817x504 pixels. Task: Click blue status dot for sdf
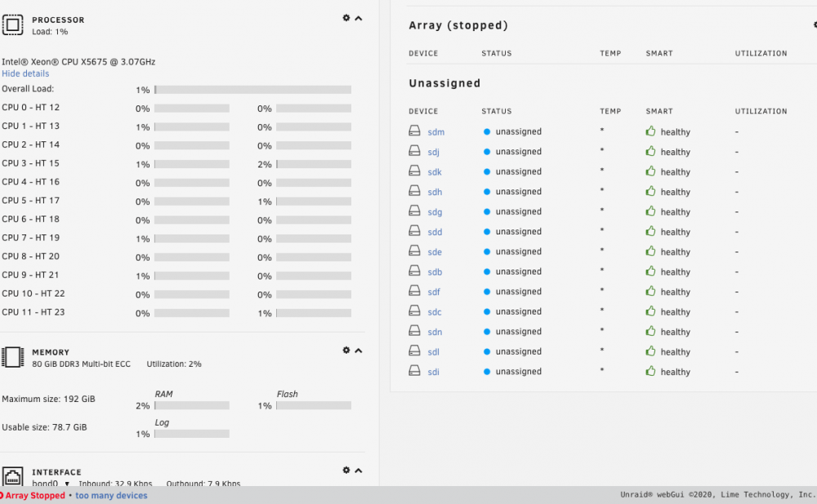487,292
